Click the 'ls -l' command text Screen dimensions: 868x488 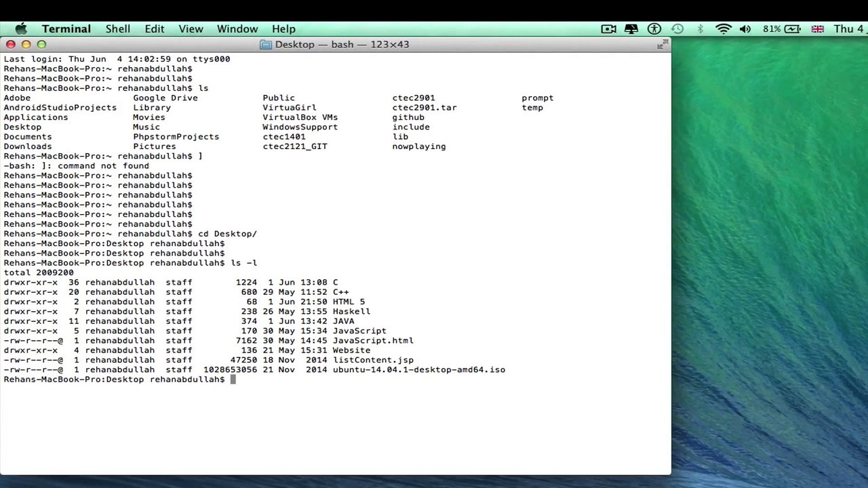244,263
